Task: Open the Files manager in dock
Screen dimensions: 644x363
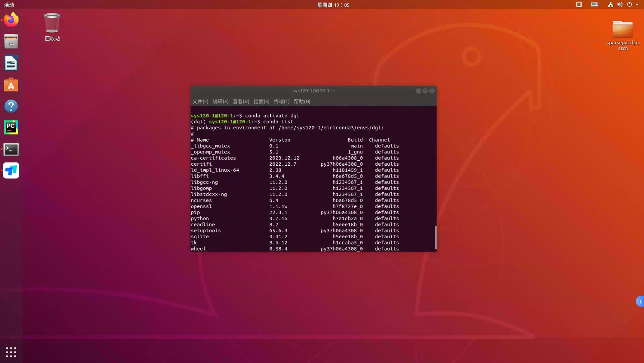Action: 11,41
